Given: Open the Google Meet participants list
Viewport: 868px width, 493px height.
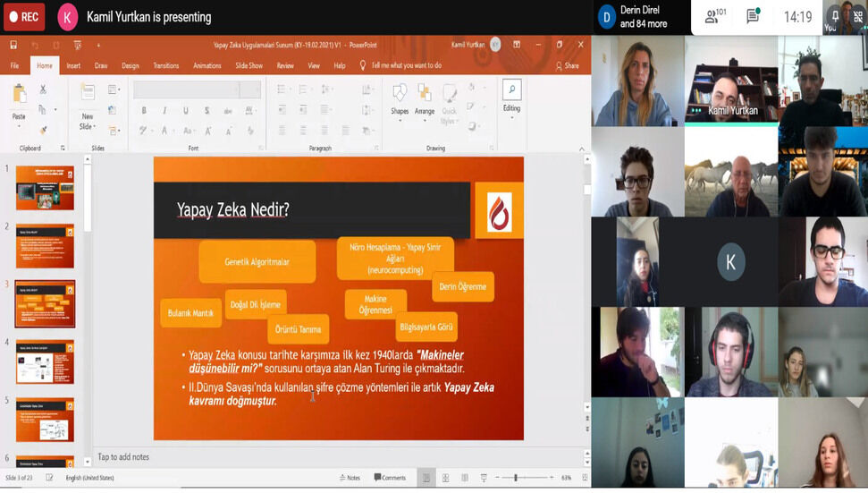Looking at the screenshot, I should [715, 17].
